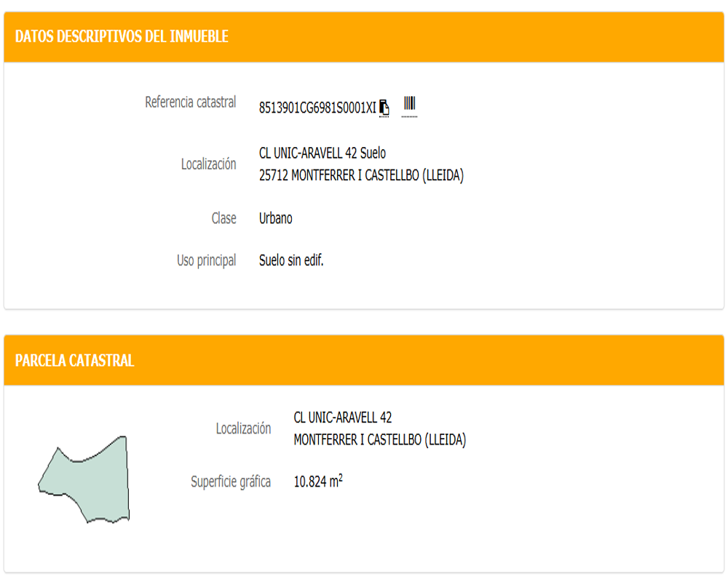
Task: Open the green parcel shape thumbnail
Action: pos(84,479)
